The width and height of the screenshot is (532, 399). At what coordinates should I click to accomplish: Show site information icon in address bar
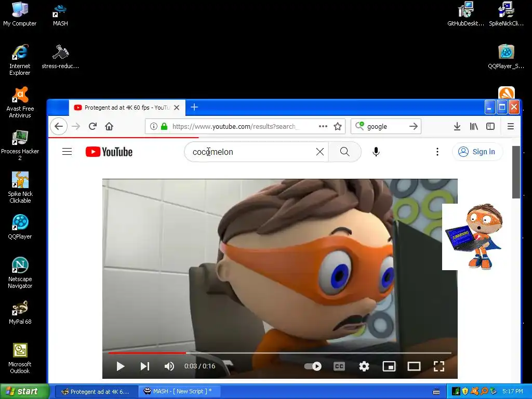pyautogui.click(x=154, y=127)
